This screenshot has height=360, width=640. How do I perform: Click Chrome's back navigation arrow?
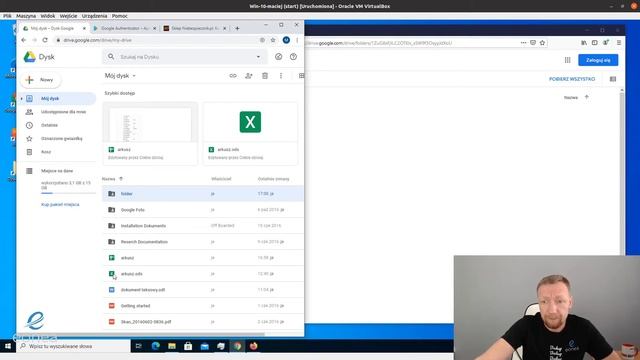click(24, 40)
